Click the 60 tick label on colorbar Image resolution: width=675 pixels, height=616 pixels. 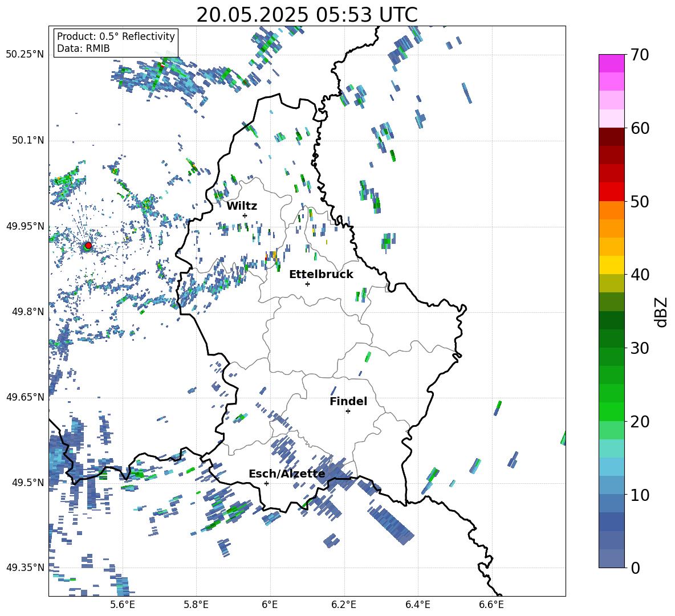(640, 128)
